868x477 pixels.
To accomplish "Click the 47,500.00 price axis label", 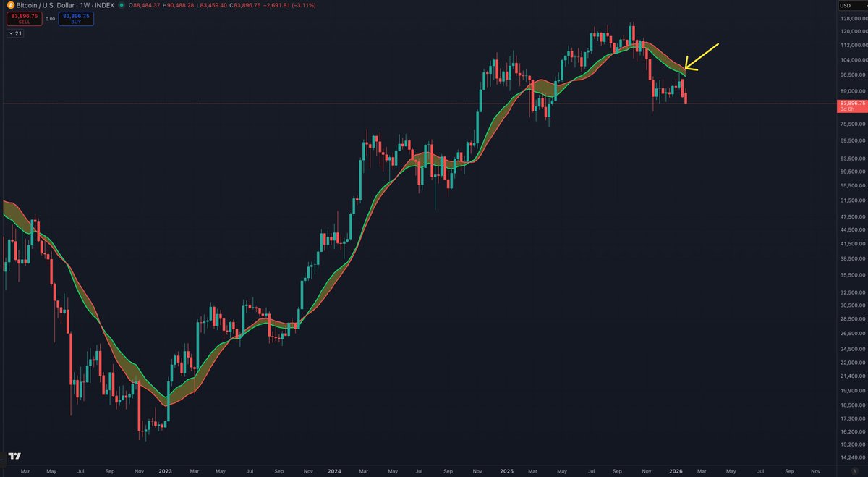I will 851,216.
